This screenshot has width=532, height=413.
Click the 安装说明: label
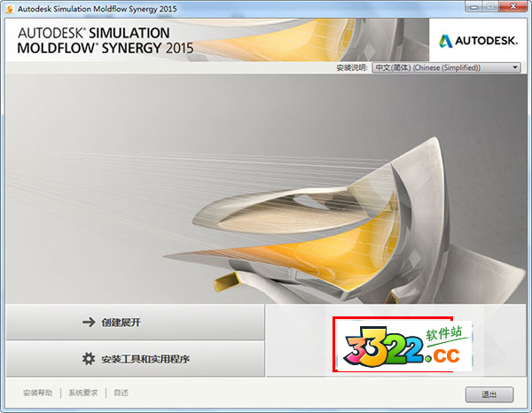click(x=352, y=67)
